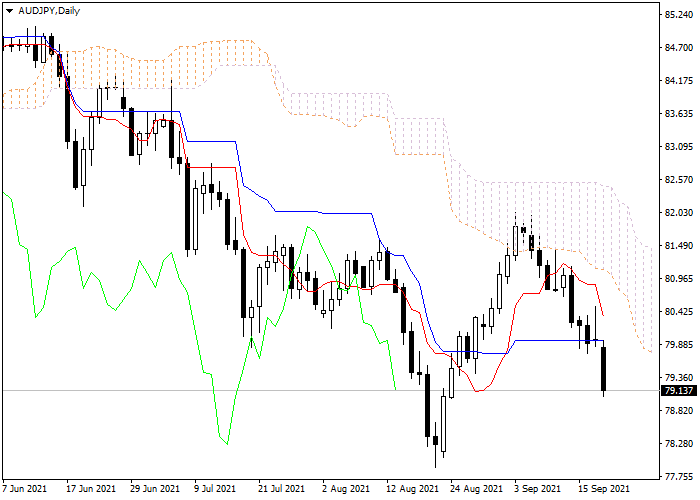Image resolution: width=700 pixels, height=500 pixels.
Task: Click the 15 Sep 2021 date label
Action: (x=604, y=489)
